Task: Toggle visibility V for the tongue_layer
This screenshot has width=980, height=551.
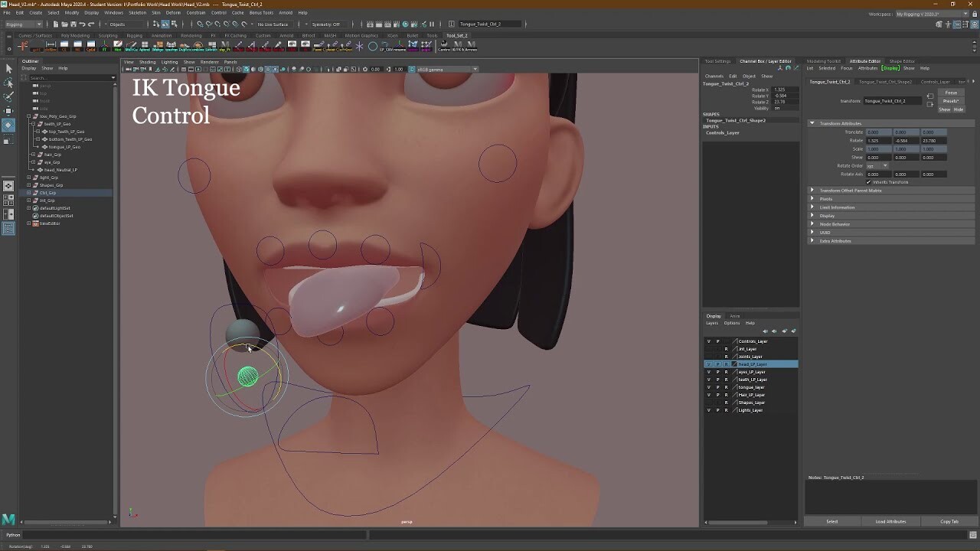Action: tap(709, 387)
